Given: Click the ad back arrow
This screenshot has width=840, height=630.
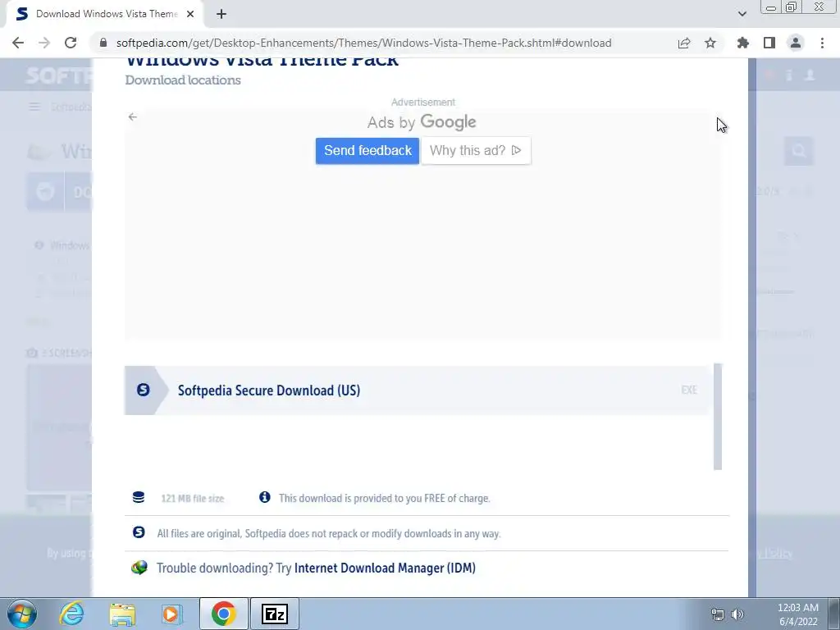Looking at the screenshot, I should point(132,116).
